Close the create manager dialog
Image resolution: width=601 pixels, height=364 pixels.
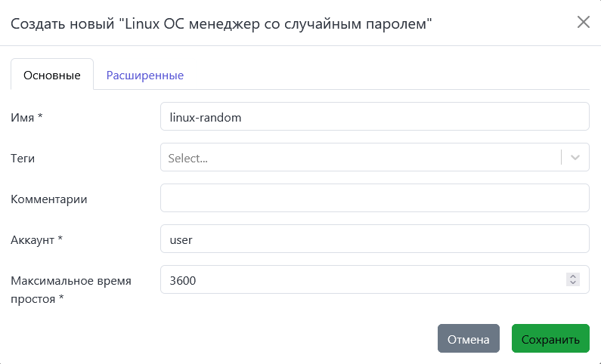coord(583,22)
